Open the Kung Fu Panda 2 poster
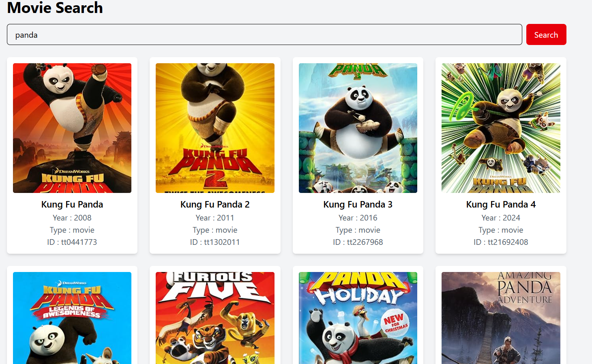The height and width of the screenshot is (364, 592). 215,128
